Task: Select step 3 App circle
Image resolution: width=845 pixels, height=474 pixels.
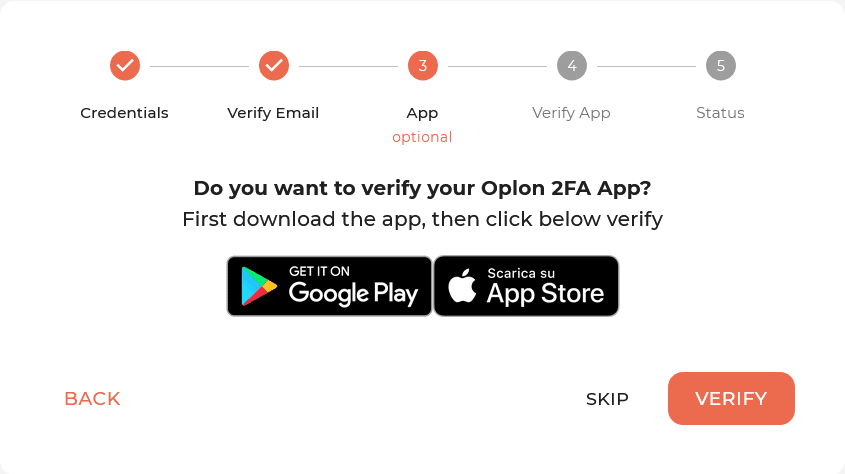Action: tap(423, 66)
